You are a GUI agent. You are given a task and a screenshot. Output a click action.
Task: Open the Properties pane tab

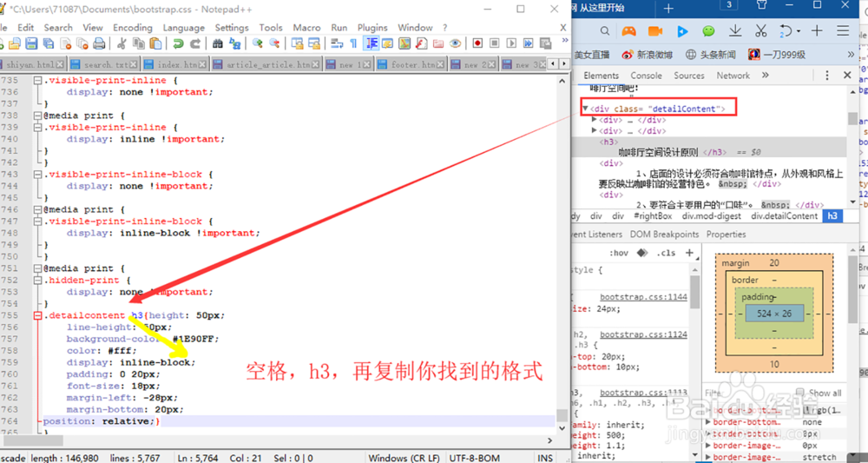(x=727, y=235)
